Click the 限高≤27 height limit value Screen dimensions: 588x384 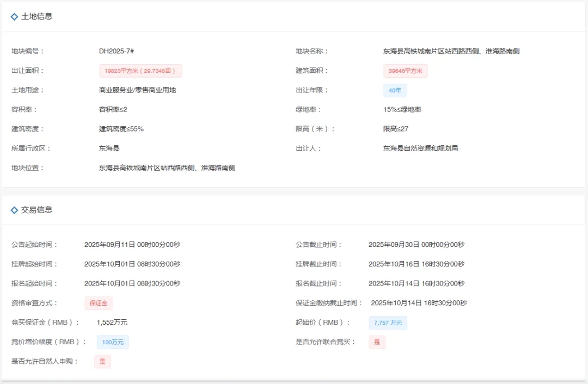pyautogui.click(x=395, y=129)
